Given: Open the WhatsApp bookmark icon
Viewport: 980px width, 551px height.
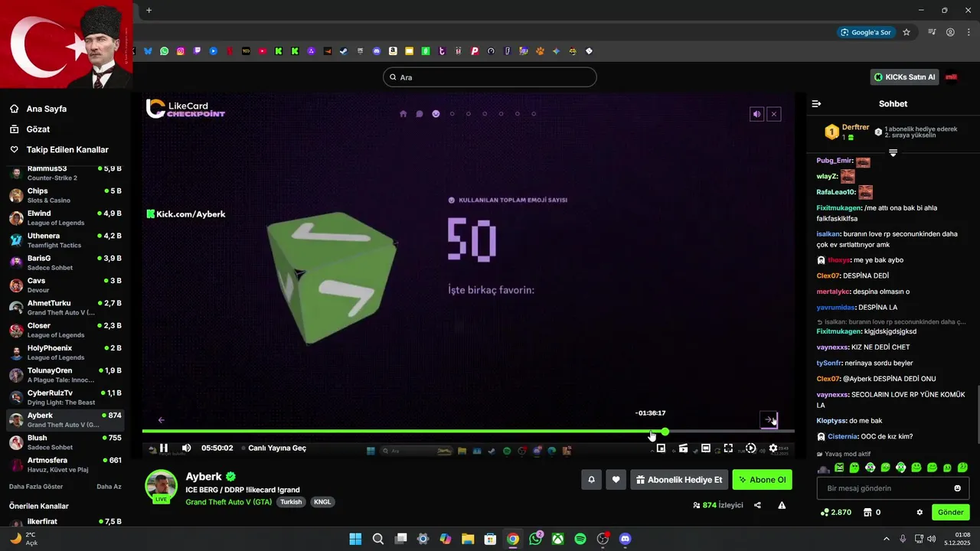Looking at the screenshot, I should point(164,51).
